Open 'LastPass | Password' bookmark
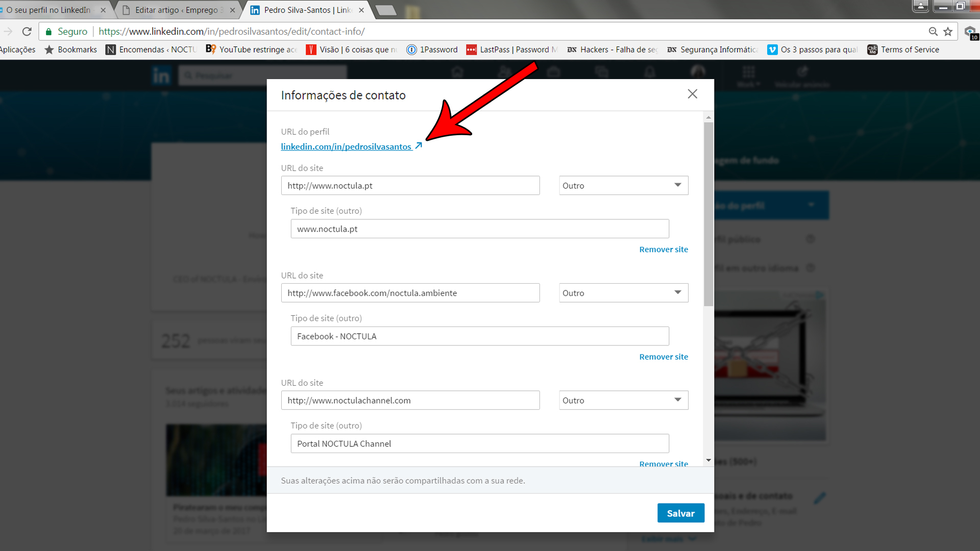 (512, 49)
